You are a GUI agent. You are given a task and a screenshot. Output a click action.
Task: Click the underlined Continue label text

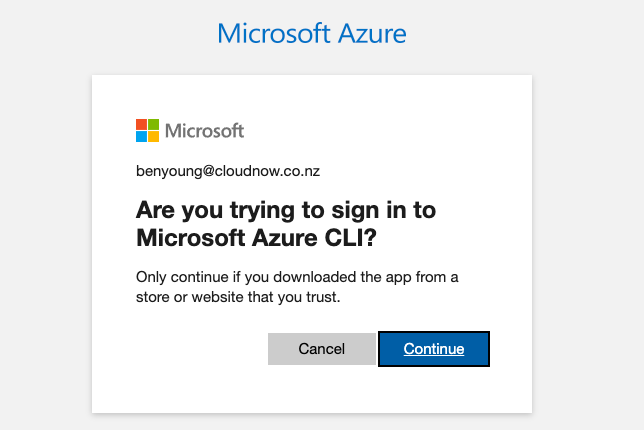434,349
